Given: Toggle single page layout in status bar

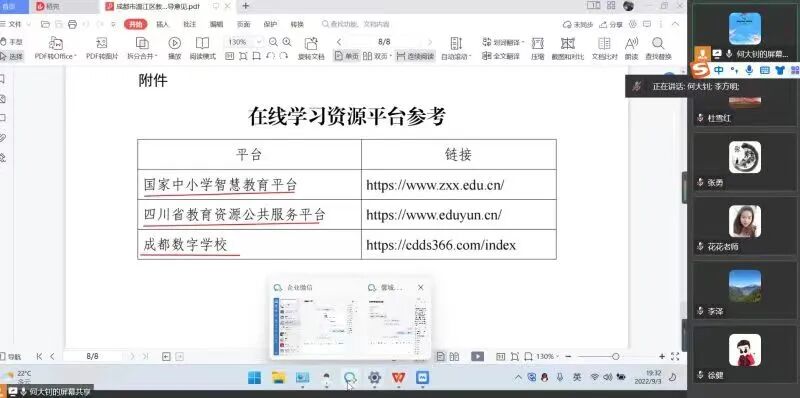Looking at the screenshot, I should coord(440,356).
